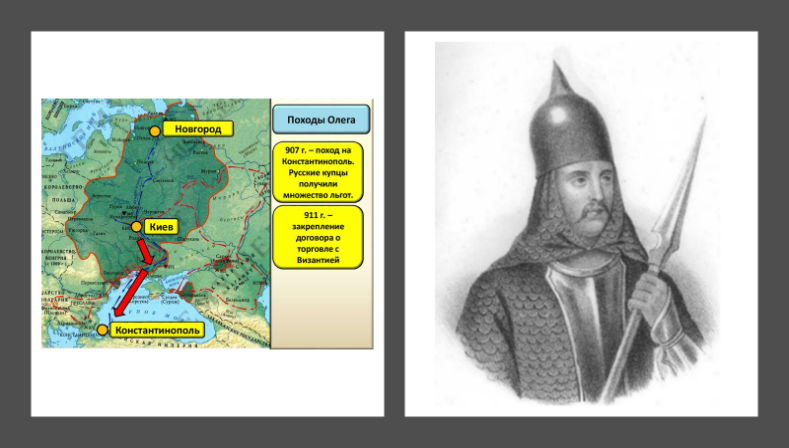Click the orange city marker beside Константинополь
The width and height of the screenshot is (789, 448).
click(102, 330)
